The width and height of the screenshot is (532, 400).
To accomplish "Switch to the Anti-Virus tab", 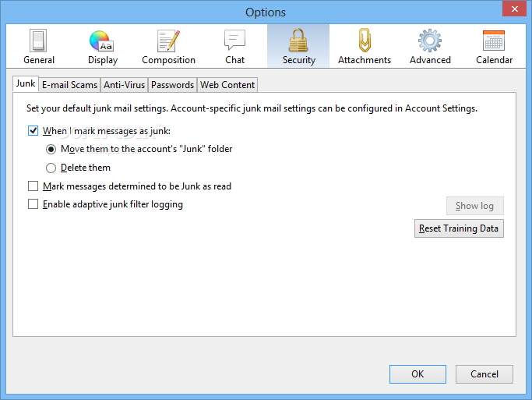I will tap(124, 85).
